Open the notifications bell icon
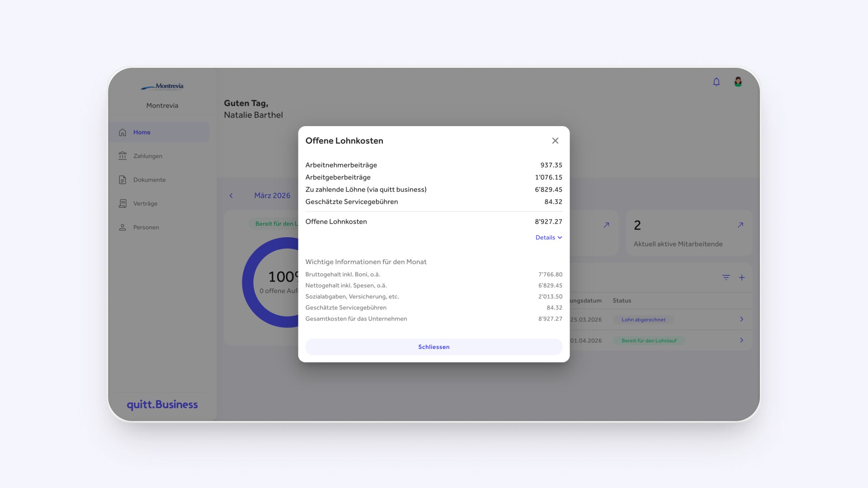 point(716,82)
